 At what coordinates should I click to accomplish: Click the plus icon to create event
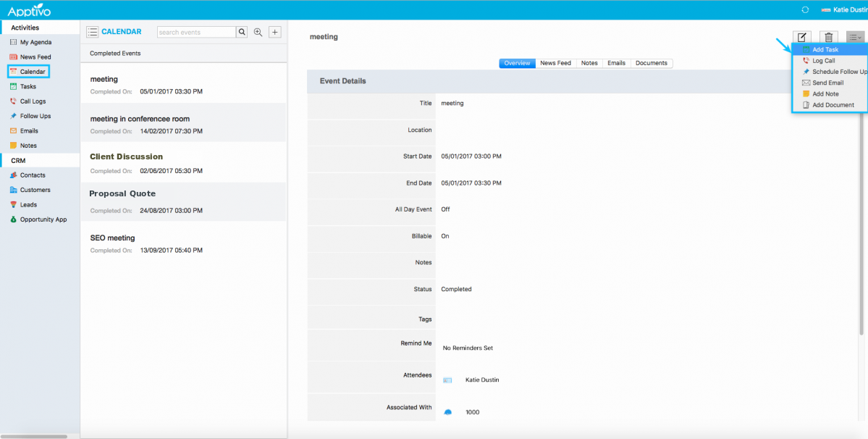275,32
